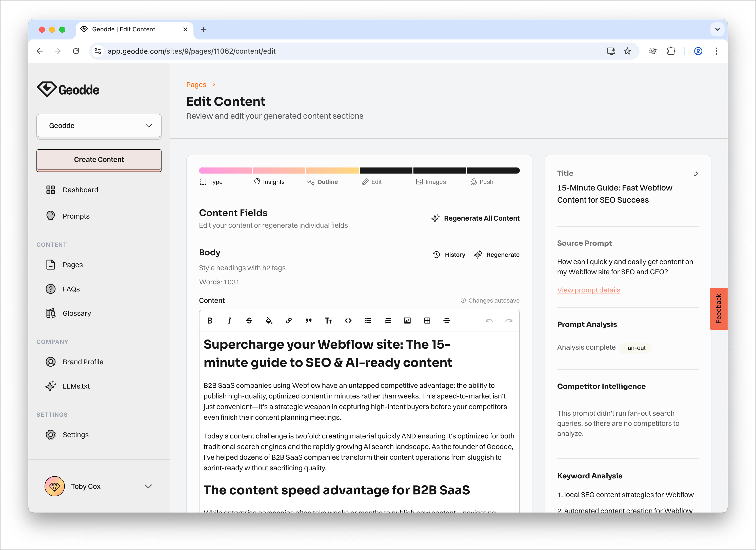Viewport: 756px width, 550px height.
Task: Toggle numbered list formatting
Action: 387,321
